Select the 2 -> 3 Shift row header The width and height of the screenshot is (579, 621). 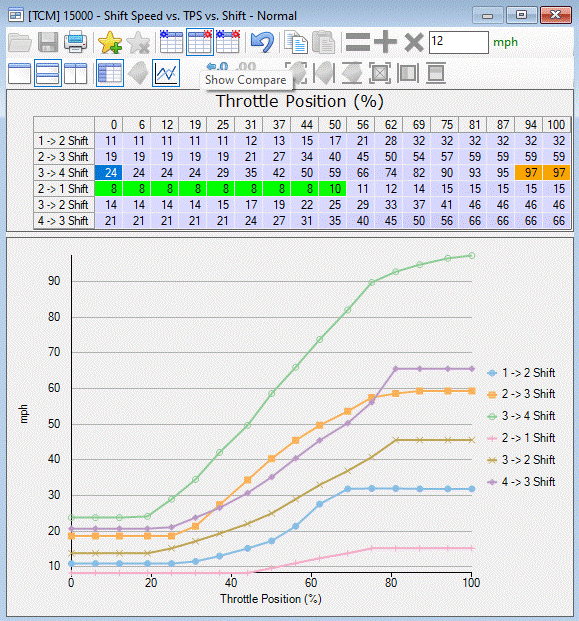pyautogui.click(x=64, y=156)
